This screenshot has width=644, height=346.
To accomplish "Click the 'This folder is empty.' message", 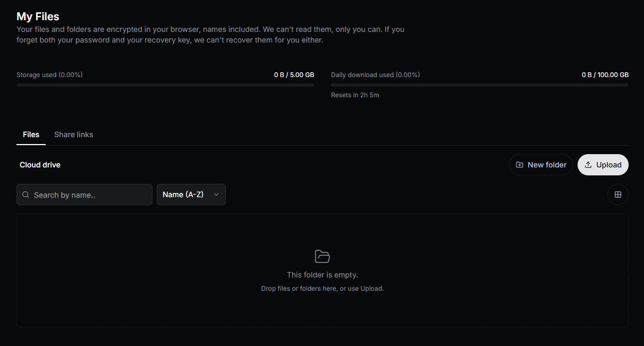I will click(x=323, y=275).
